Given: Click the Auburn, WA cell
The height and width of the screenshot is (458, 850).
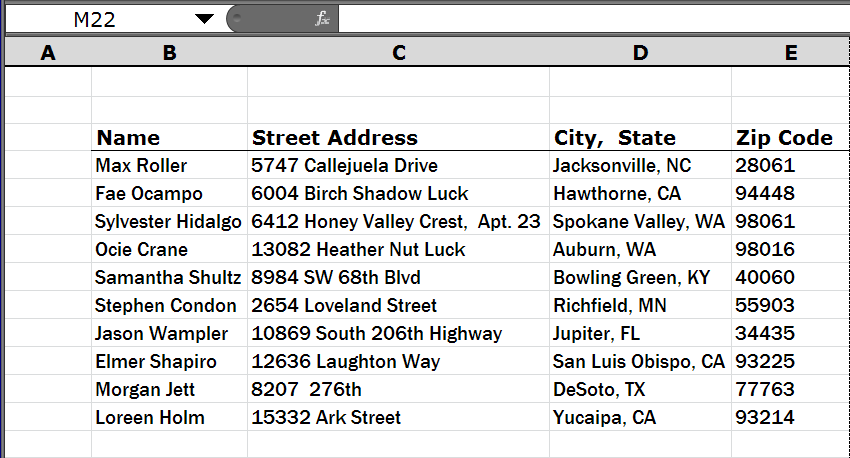Looking at the screenshot, I should pyautogui.click(x=640, y=249).
